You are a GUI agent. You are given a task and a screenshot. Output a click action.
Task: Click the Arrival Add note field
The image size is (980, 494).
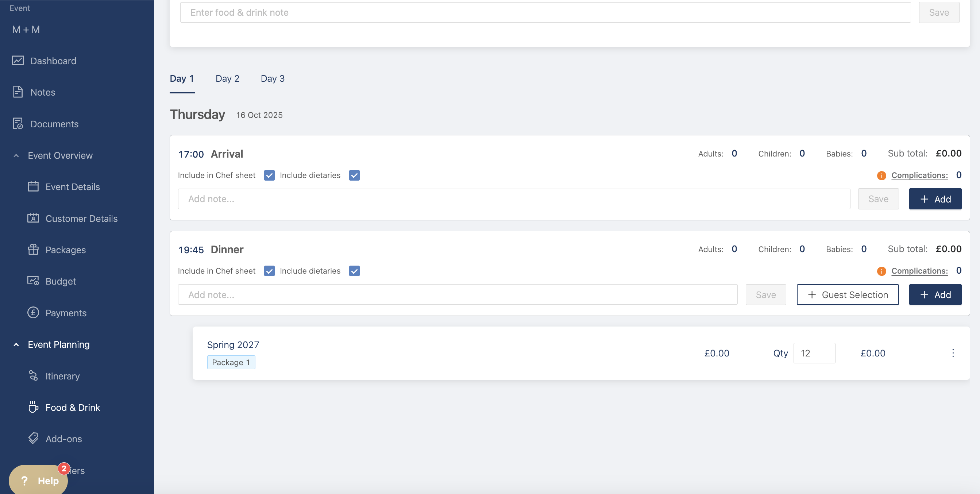click(514, 199)
